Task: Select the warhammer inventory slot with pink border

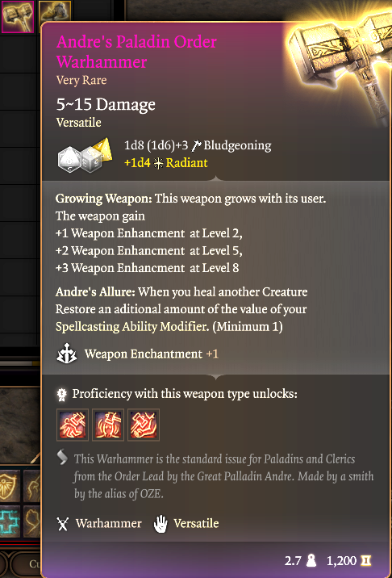Action: coord(17,16)
